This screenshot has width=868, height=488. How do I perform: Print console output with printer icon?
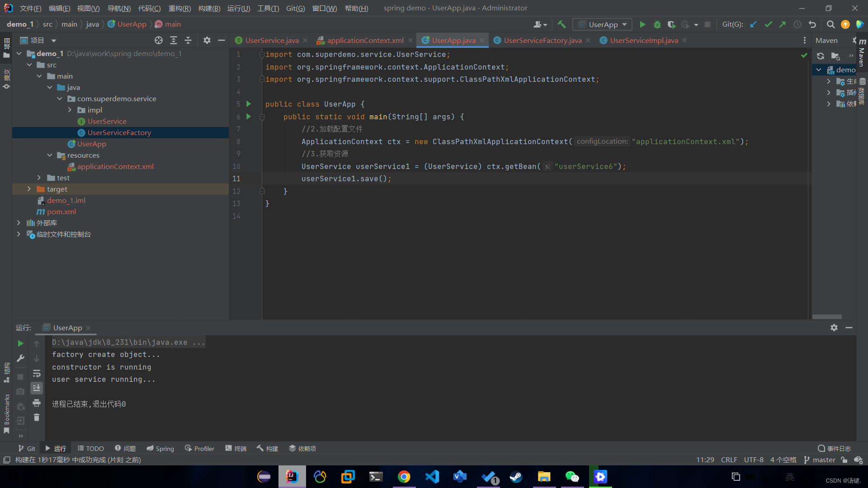tap(37, 403)
